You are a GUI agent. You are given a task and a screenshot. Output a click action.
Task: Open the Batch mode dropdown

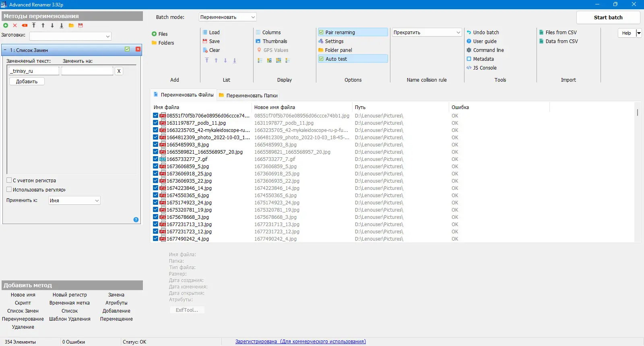228,17
